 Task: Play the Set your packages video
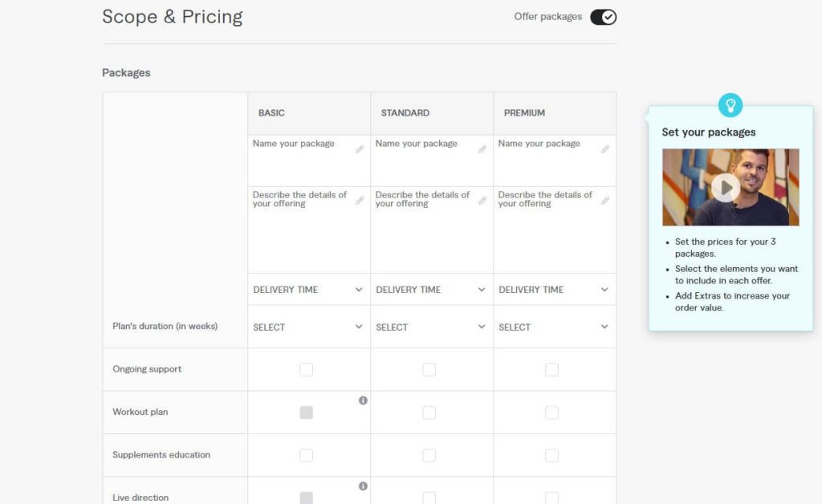(x=726, y=188)
